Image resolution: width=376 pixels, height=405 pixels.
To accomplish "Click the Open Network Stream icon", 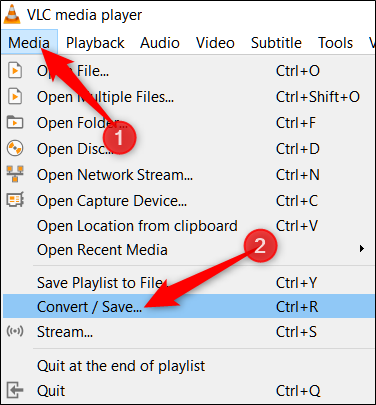I will pos(15,174).
